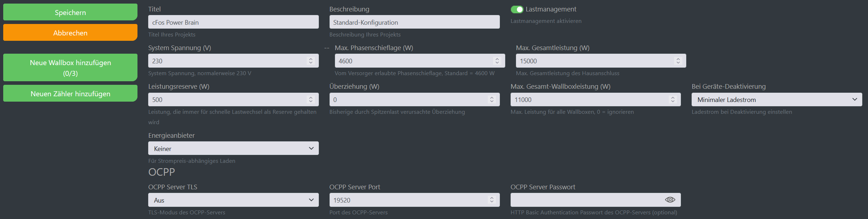Increase Max. Gesamtleistung via its stepper control
This screenshot has height=219, width=868.
click(x=678, y=59)
